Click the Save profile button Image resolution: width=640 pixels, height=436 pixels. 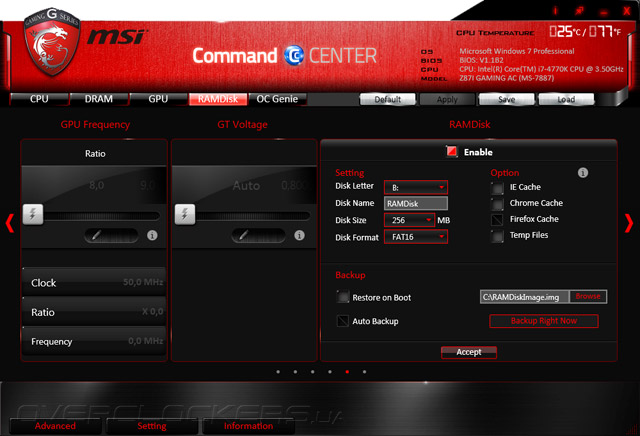coord(507,99)
